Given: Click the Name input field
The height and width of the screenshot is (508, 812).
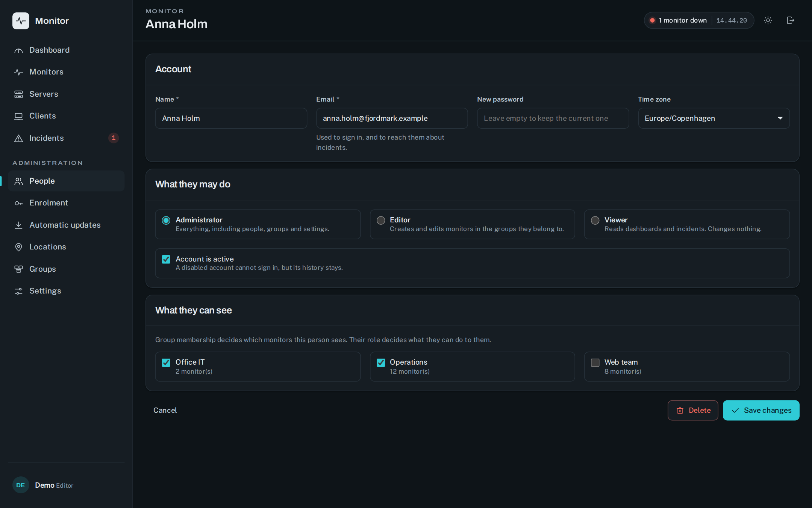Looking at the screenshot, I should (231, 118).
